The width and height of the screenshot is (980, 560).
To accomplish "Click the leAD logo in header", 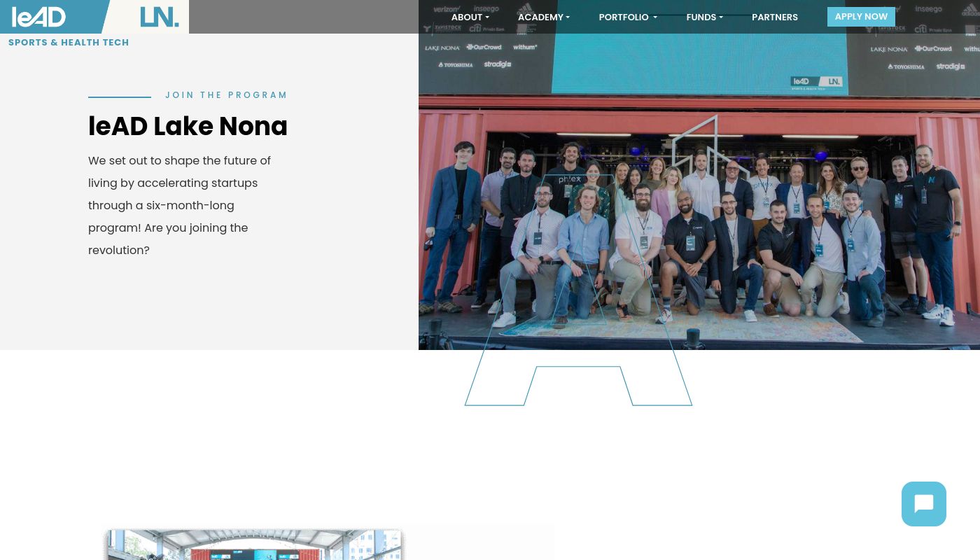I will (39, 17).
